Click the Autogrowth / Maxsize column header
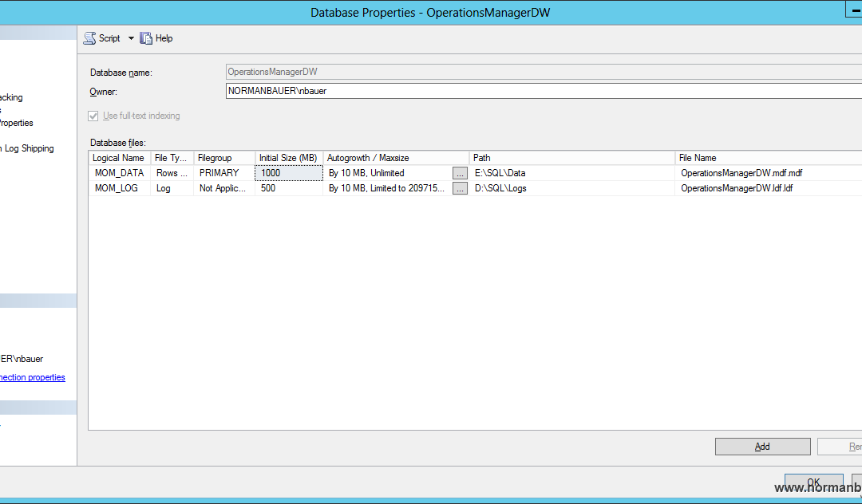862x504 pixels. (396, 158)
